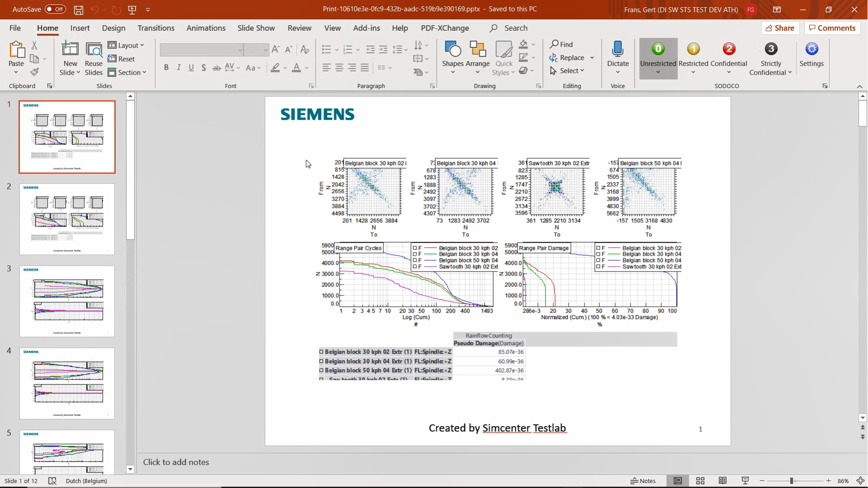Click the zoom slider handle

(792, 481)
